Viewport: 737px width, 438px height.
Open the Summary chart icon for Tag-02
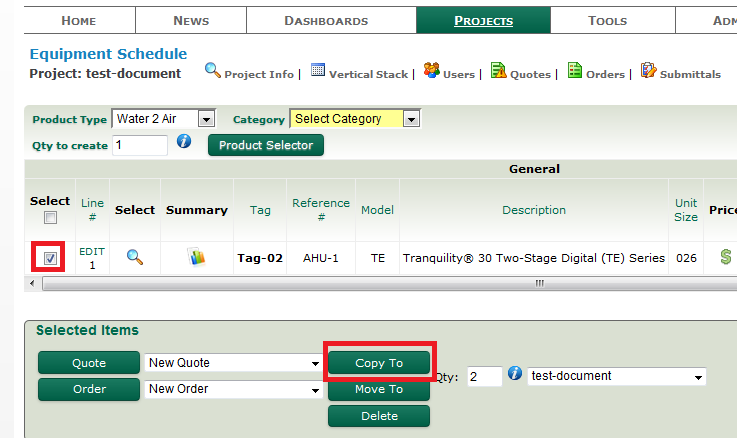(197, 257)
